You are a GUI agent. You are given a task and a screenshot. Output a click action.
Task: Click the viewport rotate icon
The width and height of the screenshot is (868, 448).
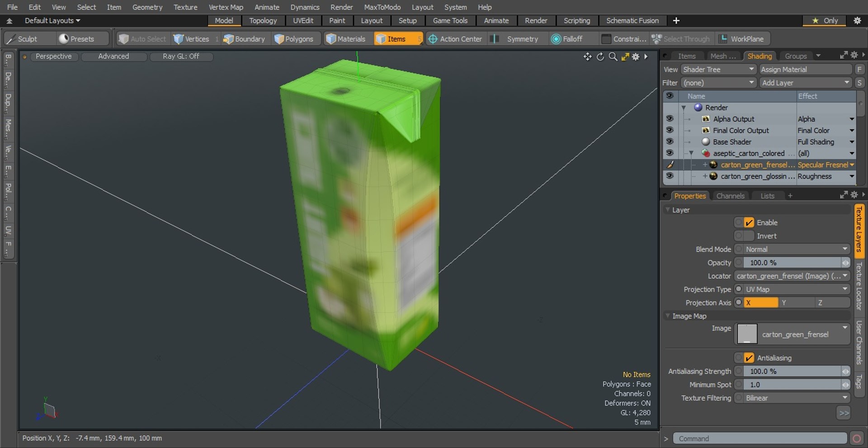tap(600, 57)
